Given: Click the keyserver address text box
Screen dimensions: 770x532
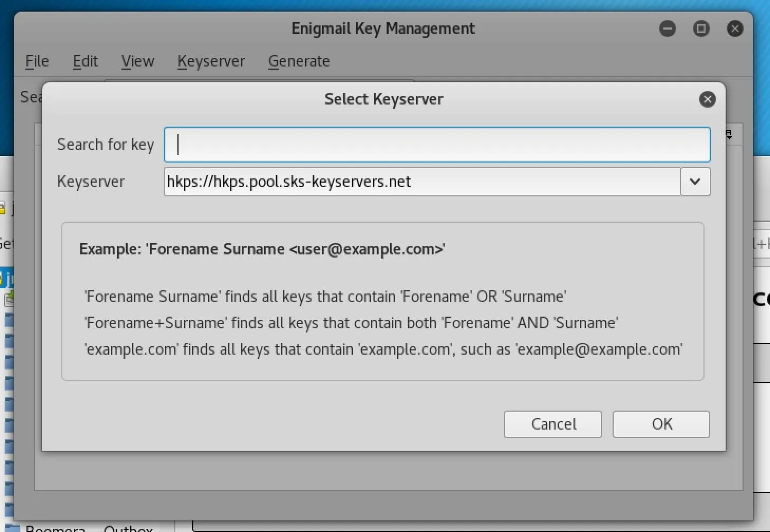Looking at the screenshot, I should pyautogui.click(x=422, y=182).
